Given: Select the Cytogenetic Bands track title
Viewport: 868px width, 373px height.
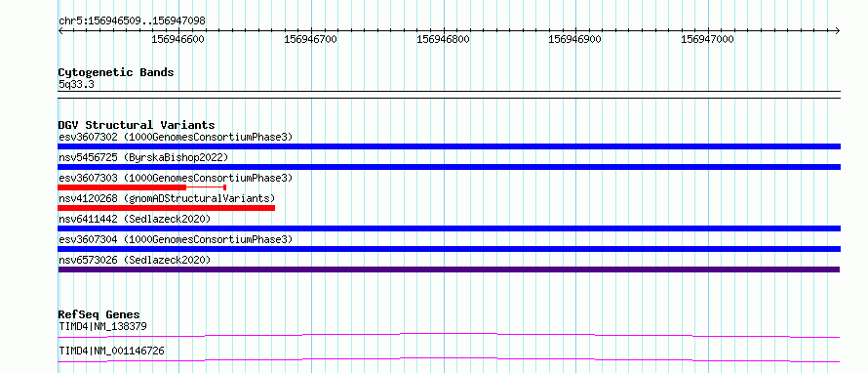Looking at the screenshot, I should [x=116, y=72].
